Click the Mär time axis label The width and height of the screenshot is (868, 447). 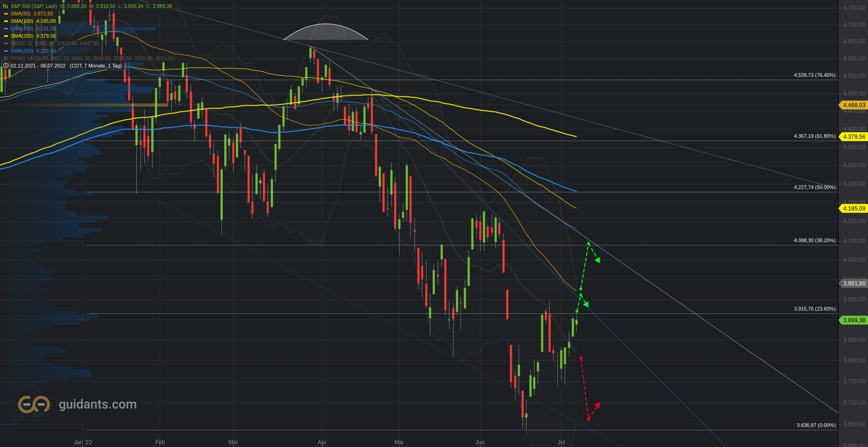coord(233,442)
